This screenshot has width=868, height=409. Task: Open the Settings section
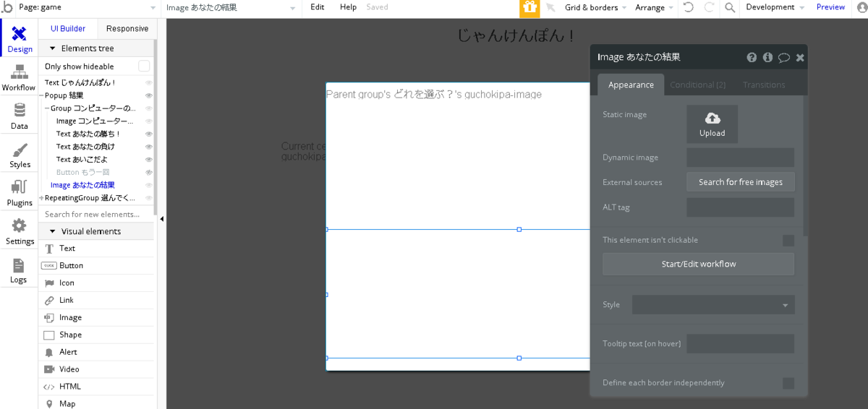pos(20,231)
